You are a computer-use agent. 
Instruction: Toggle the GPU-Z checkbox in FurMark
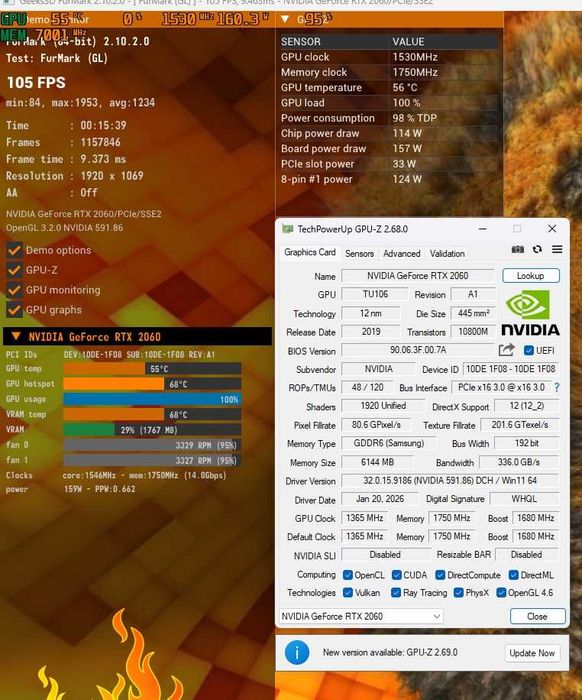pos(14,270)
